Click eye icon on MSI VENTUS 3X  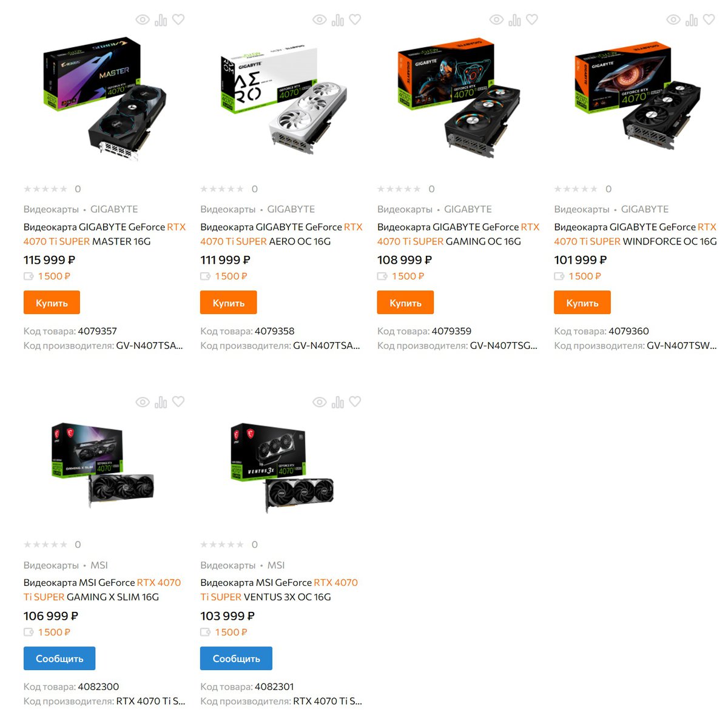[x=320, y=402]
